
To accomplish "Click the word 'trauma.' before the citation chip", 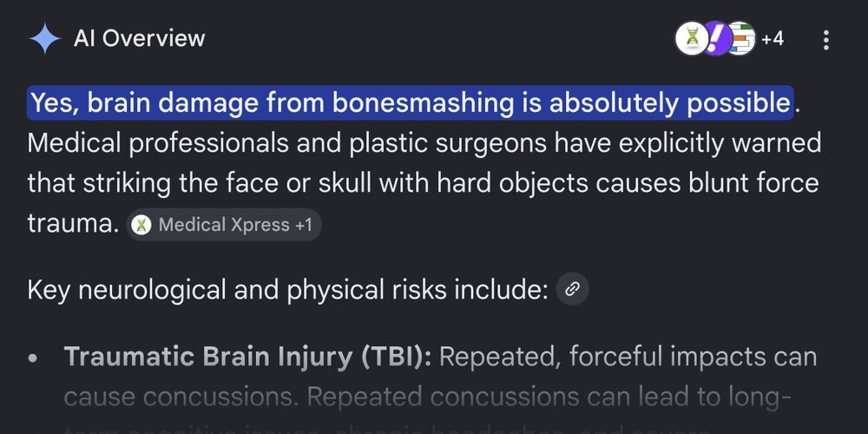I will (x=73, y=224).
